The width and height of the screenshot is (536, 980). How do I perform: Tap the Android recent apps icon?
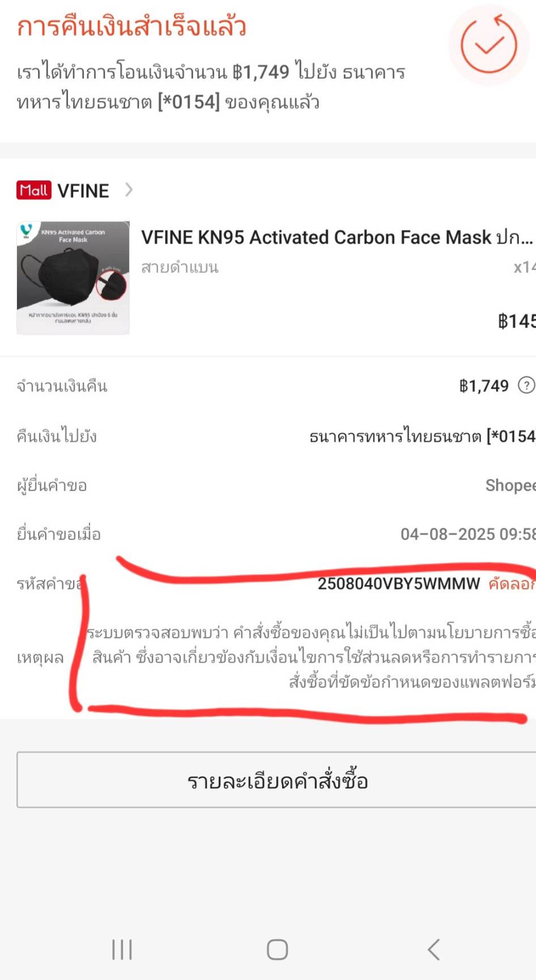tap(122, 950)
